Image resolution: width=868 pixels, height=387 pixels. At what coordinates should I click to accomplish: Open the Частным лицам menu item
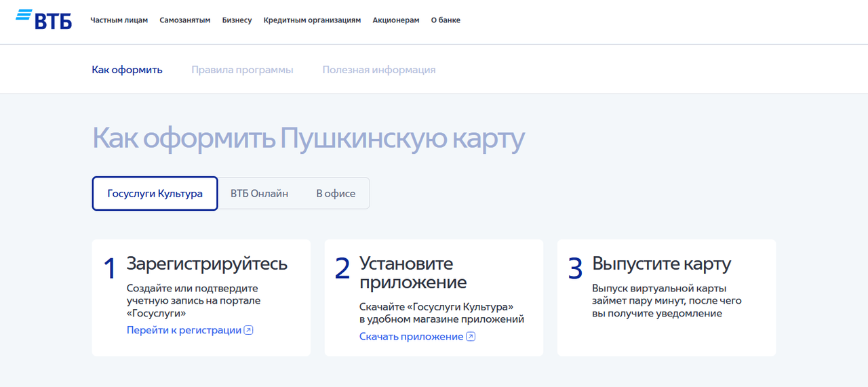(x=119, y=20)
